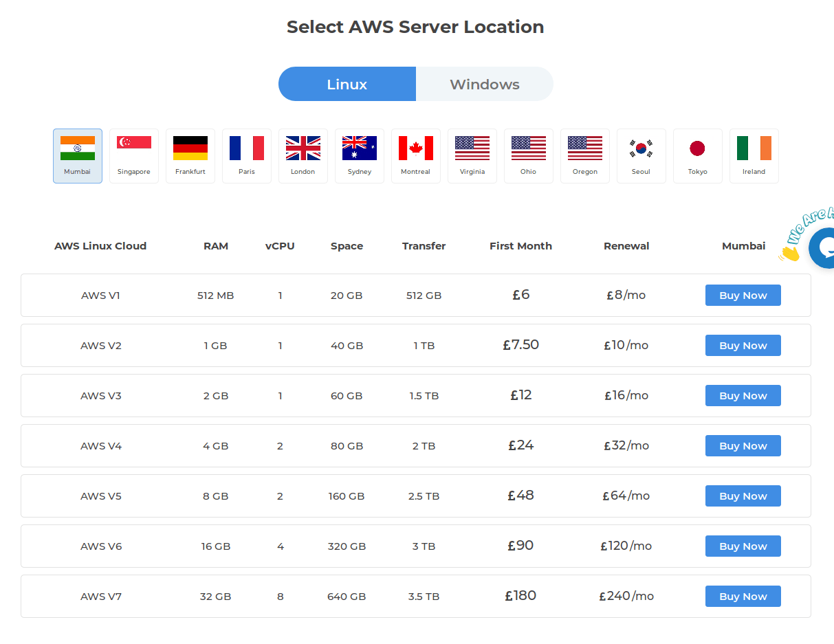Switch to the Windows tab
This screenshot has height=644, width=834.
point(485,84)
